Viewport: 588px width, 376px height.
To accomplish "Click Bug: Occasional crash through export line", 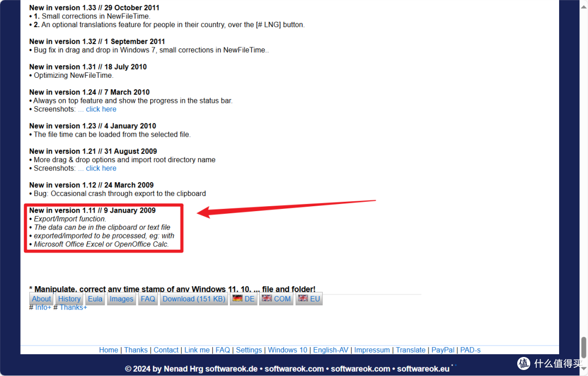I will click(x=118, y=193).
